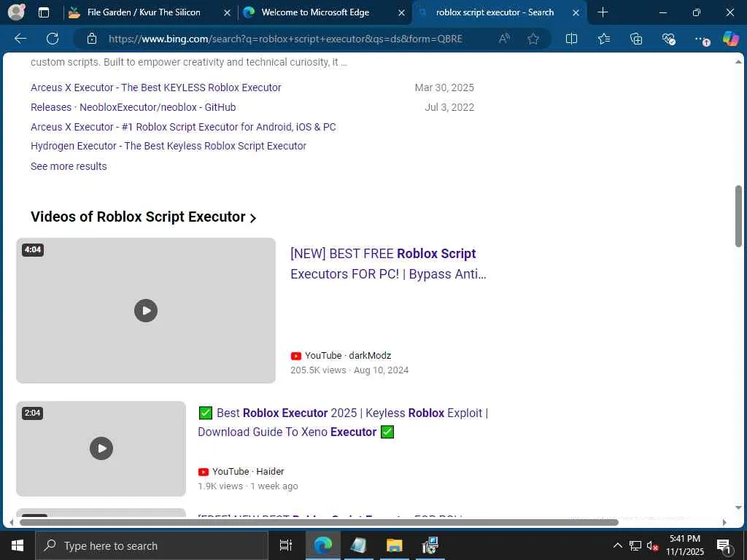This screenshot has height=560, width=747.
Task: Open the tab actions menu icon
Action: click(43, 12)
